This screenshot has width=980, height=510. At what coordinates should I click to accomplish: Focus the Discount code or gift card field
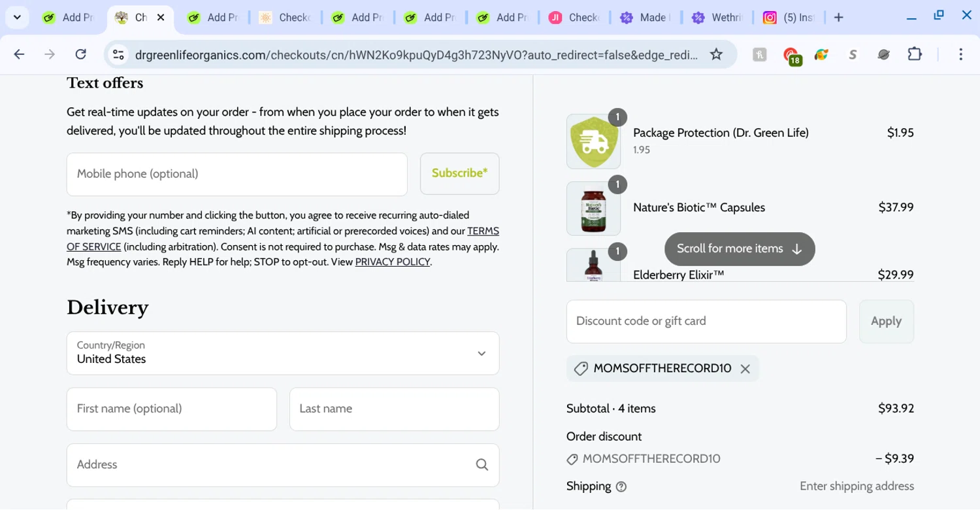706,322
